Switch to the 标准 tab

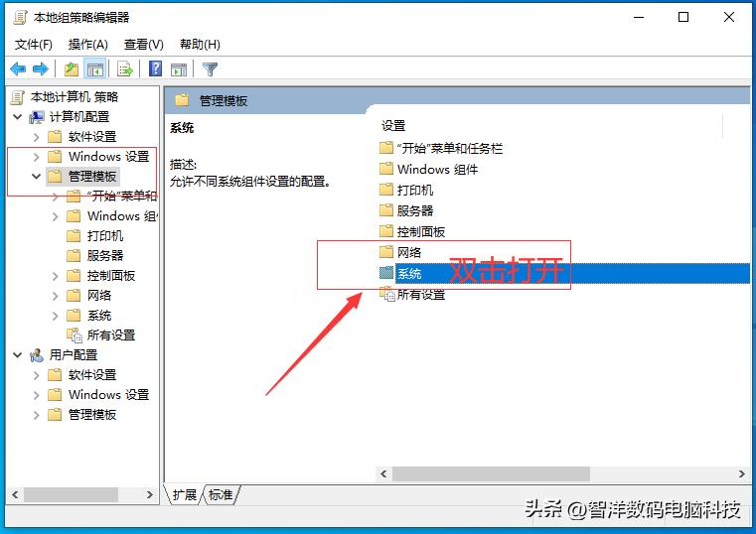coord(221,494)
